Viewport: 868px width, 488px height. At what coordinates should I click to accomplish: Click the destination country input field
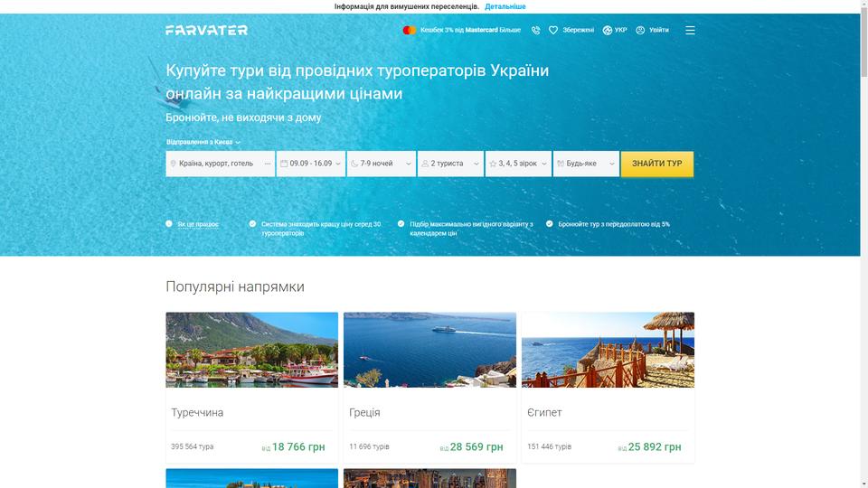point(221,164)
